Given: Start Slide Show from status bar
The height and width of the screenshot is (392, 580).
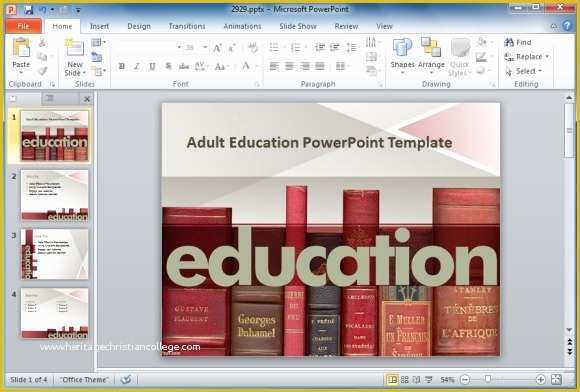Looking at the screenshot, I should click(429, 379).
